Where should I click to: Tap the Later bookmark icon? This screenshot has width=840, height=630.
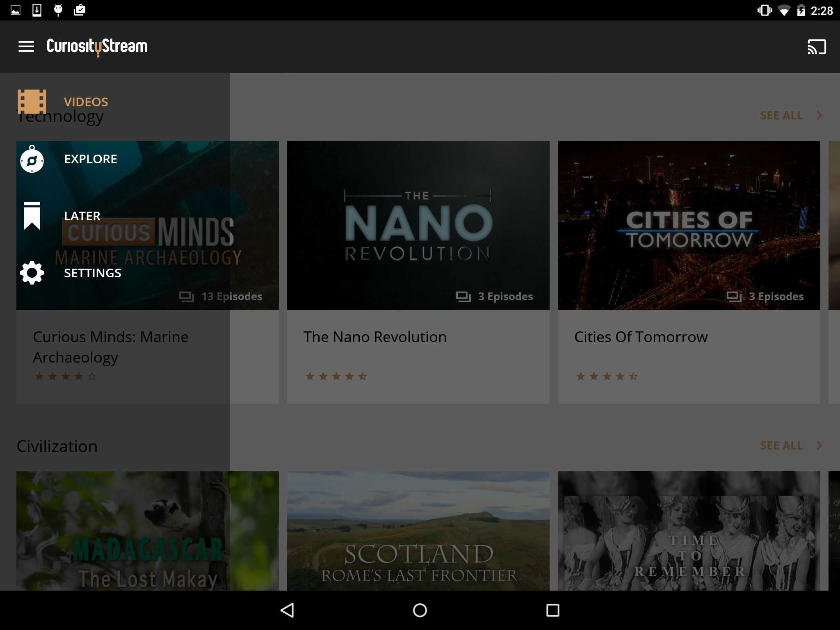pos(32,216)
